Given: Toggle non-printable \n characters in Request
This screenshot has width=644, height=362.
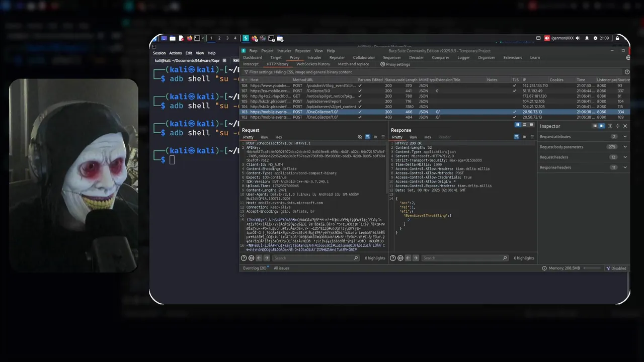Looking at the screenshot, I should (x=375, y=137).
